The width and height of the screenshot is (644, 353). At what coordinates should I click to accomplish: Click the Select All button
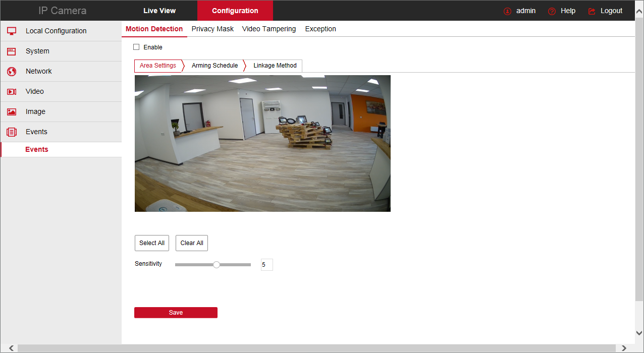point(152,243)
